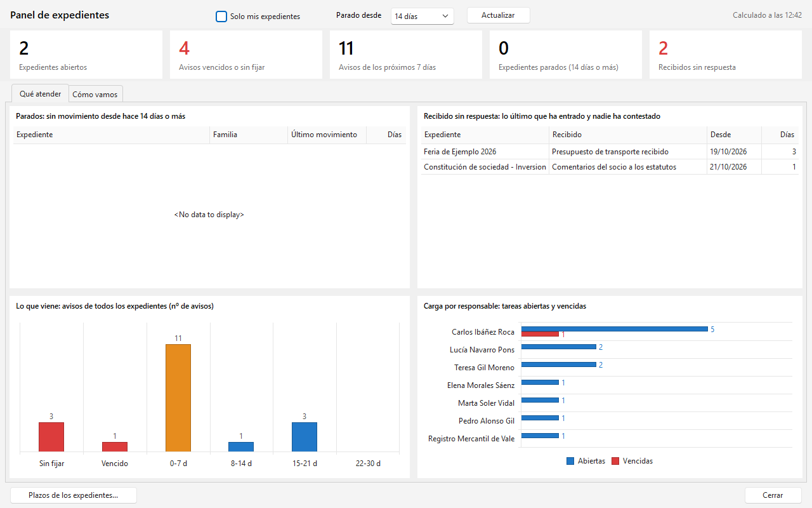Select the Qué atender tab
The image size is (812, 508).
(41, 93)
